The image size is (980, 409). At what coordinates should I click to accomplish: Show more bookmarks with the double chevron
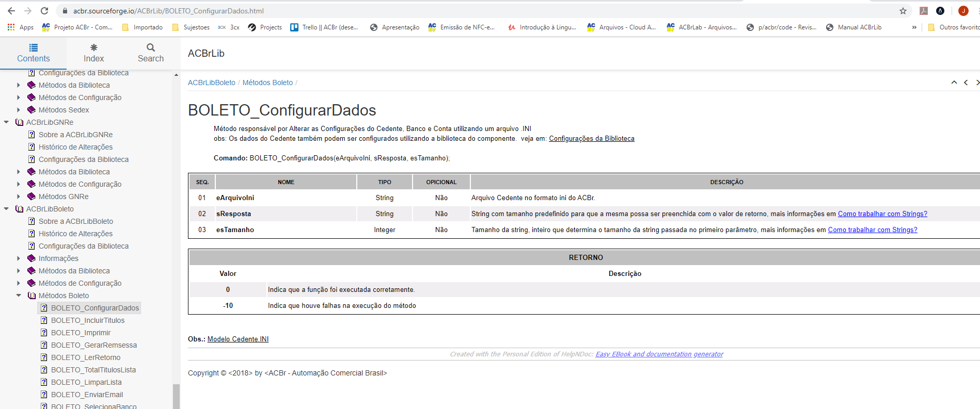[x=914, y=27]
